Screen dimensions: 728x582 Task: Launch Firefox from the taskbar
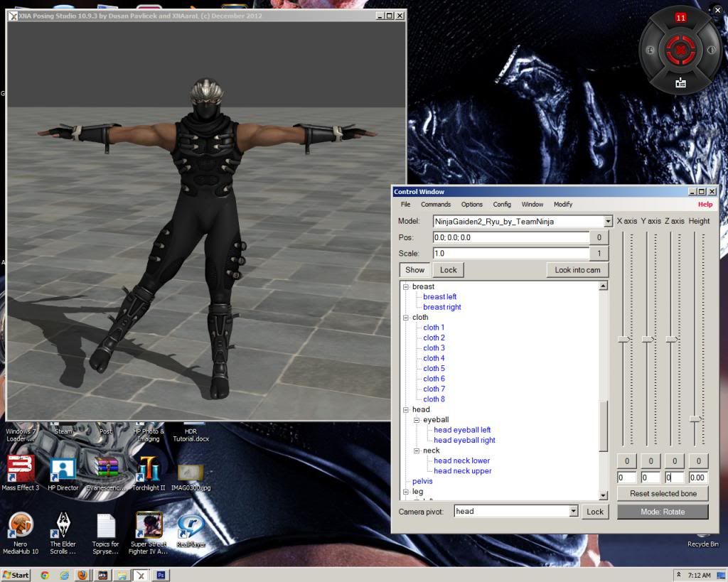[82, 575]
